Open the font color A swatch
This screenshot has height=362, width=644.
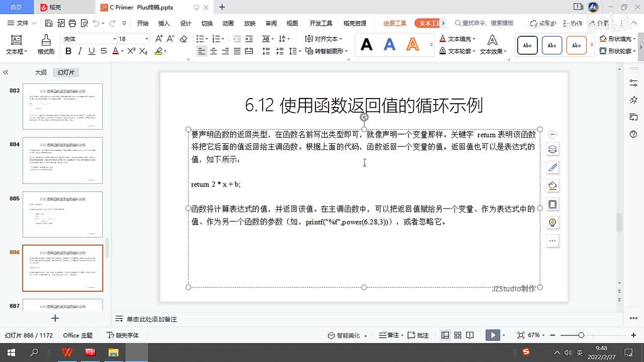pyautogui.click(x=115, y=51)
